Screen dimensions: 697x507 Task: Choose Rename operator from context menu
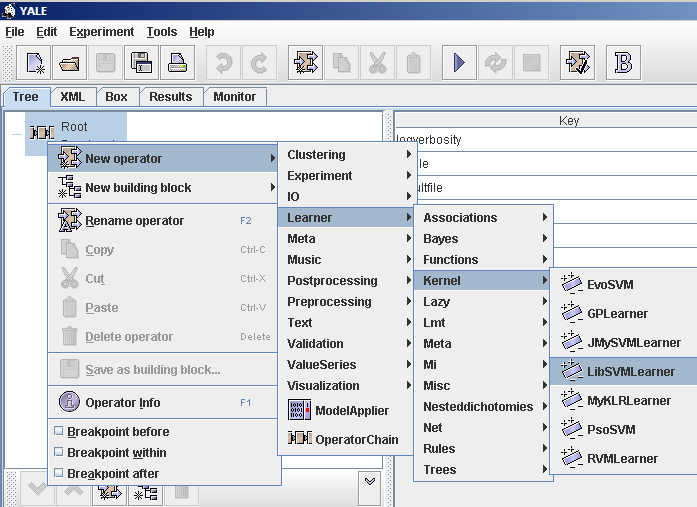point(163,221)
